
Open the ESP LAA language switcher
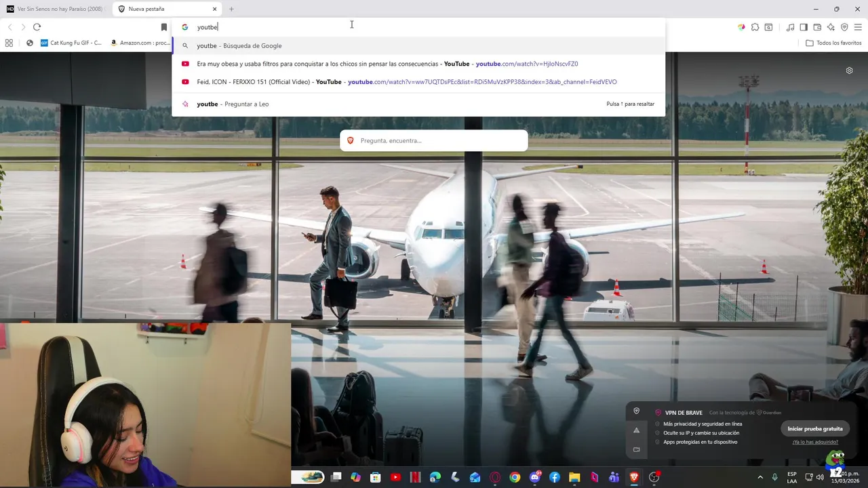pos(792,477)
